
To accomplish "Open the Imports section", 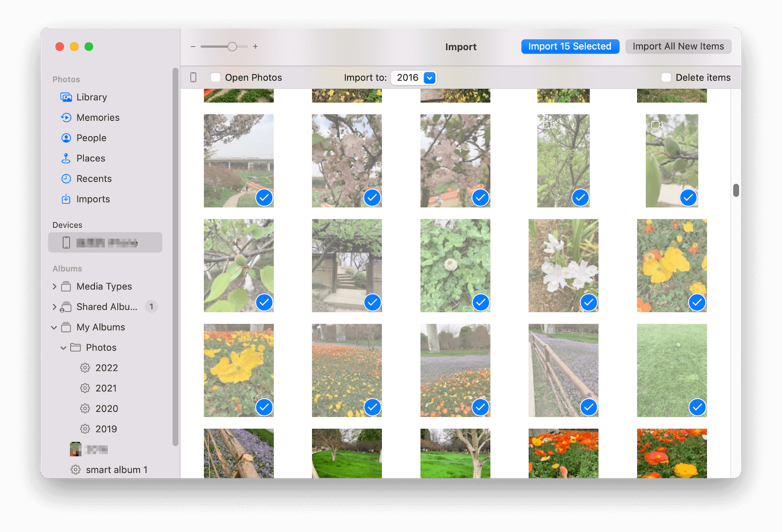I will [x=93, y=199].
